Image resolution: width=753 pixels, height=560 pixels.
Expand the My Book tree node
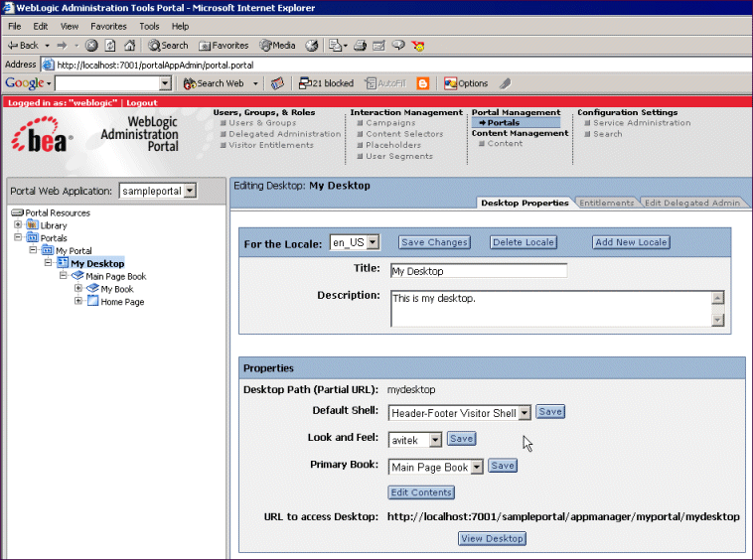pyautogui.click(x=78, y=288)
